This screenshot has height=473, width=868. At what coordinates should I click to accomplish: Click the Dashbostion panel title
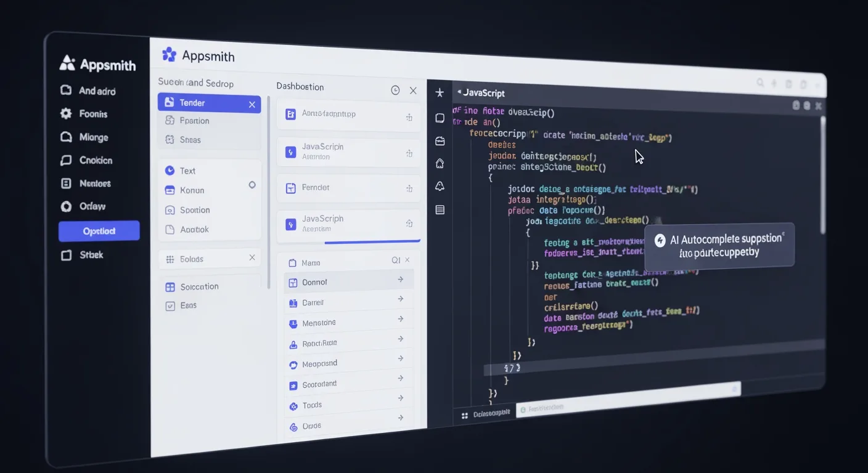(300, 87)
